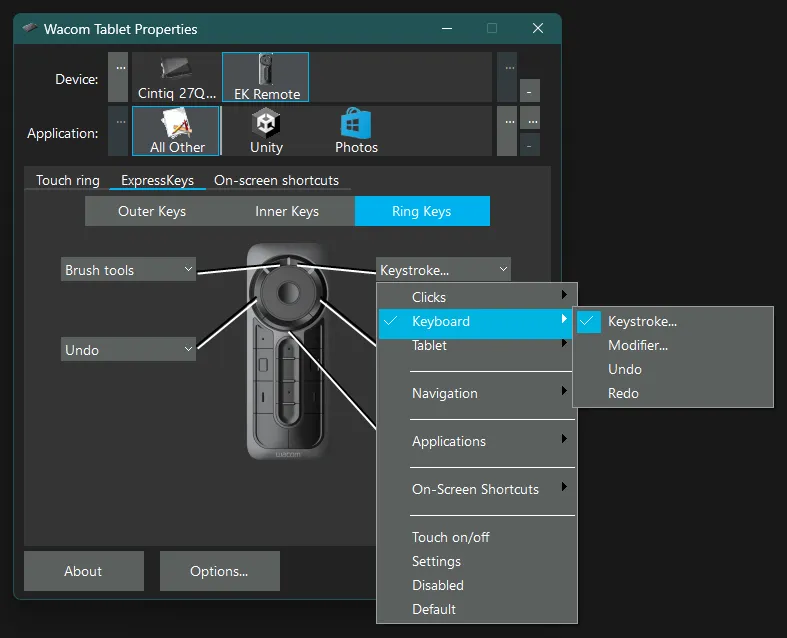Expand the Tablet submenu
Viewport: 787px width, 638px height.
coord(476,345)
